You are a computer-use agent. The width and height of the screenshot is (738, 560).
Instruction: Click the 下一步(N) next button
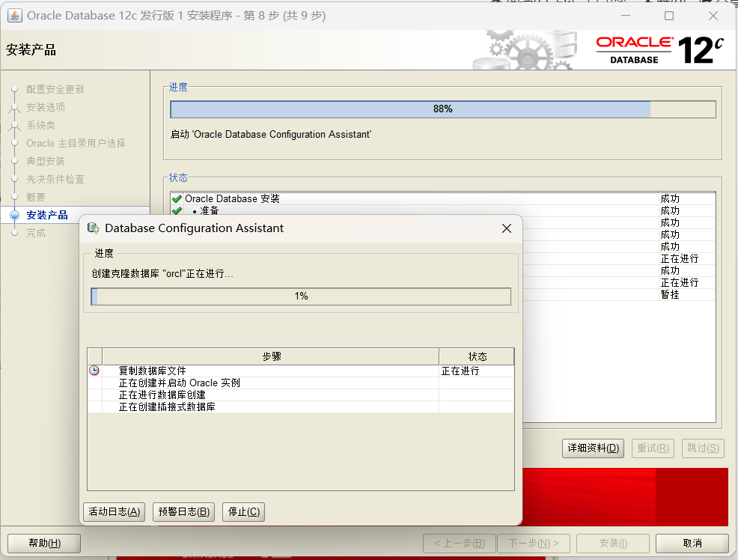[x=533, y=543]
